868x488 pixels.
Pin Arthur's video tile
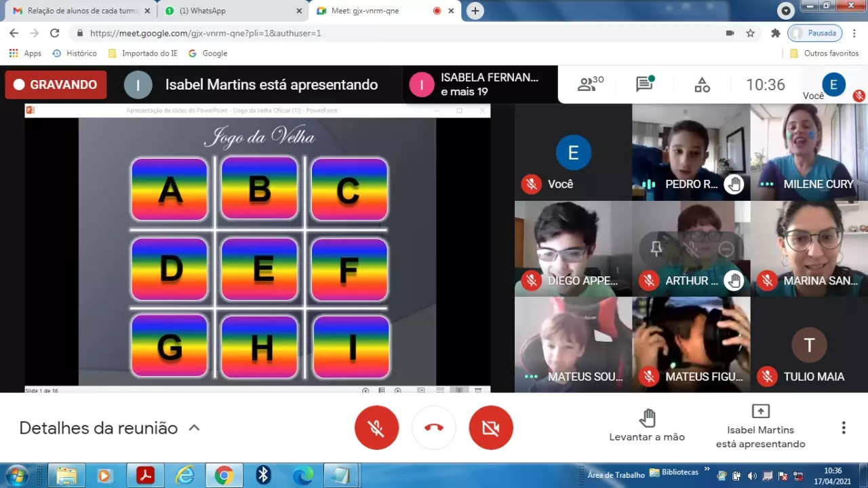656,249
